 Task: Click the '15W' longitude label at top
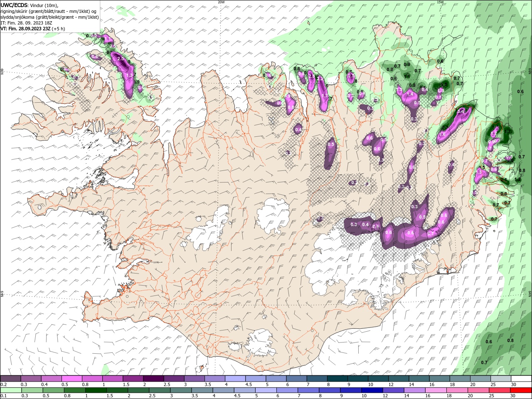click(440, 2)
